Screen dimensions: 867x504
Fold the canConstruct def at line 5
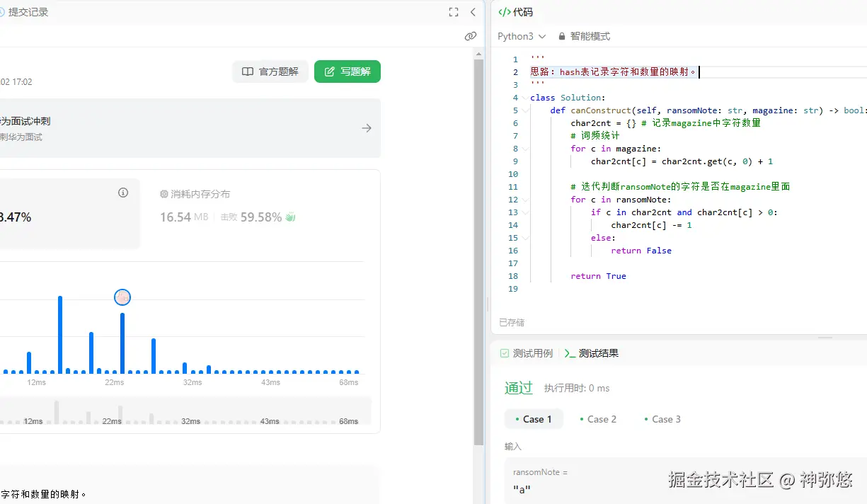525,110
